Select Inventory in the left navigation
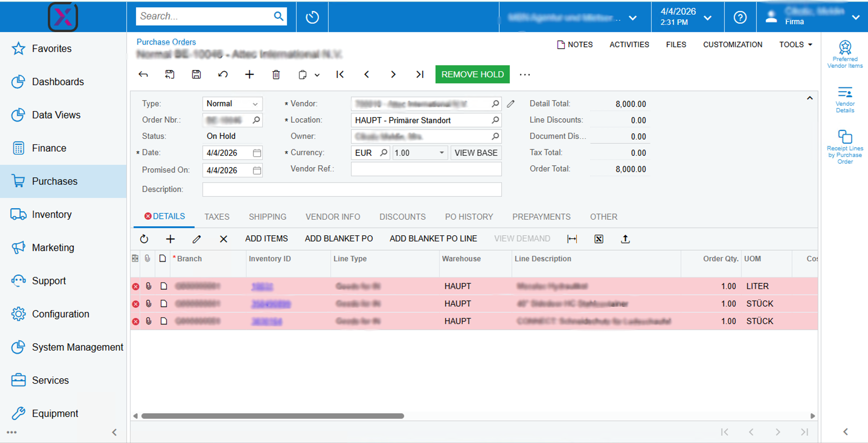Viewport: 868px width, 443px height. pos(52,214)
